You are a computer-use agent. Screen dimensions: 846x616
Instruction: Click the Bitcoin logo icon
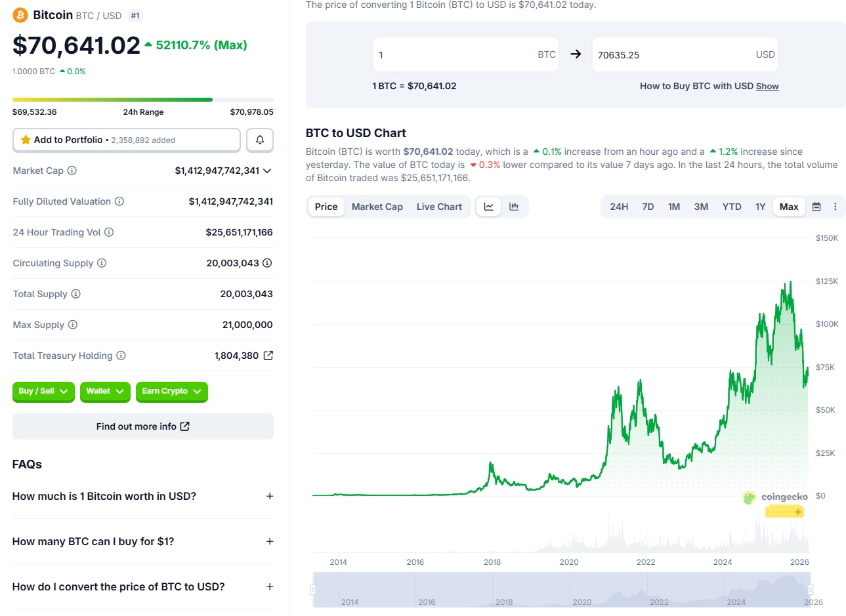19,14
